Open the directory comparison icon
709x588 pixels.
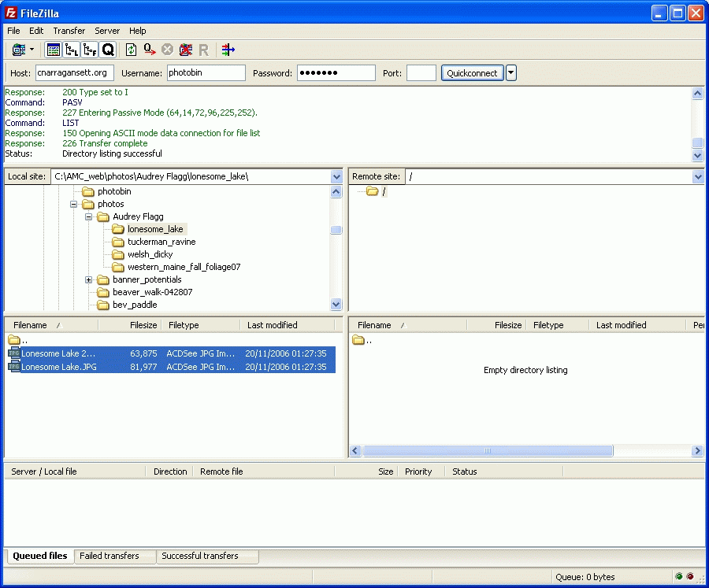tap(228, 50)
